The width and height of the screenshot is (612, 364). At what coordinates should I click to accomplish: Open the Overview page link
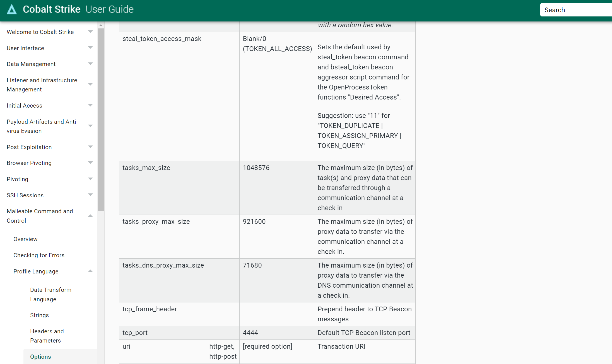pos(25,239)
